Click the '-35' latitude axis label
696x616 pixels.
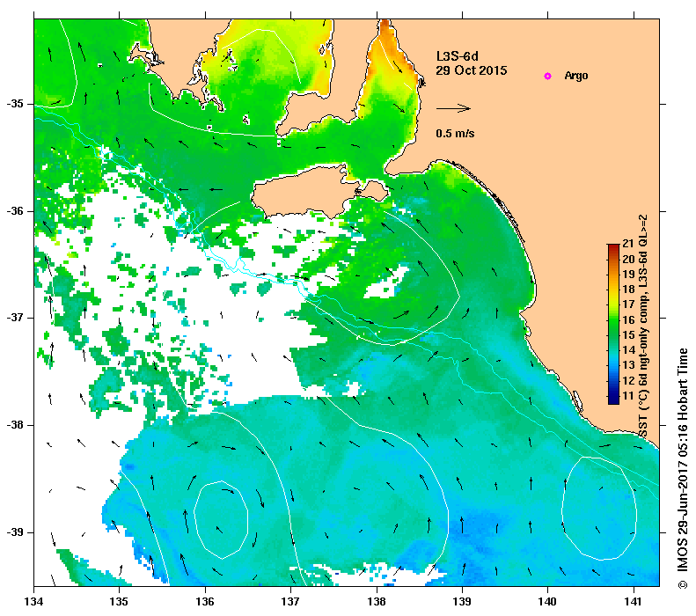pos(14,104)
